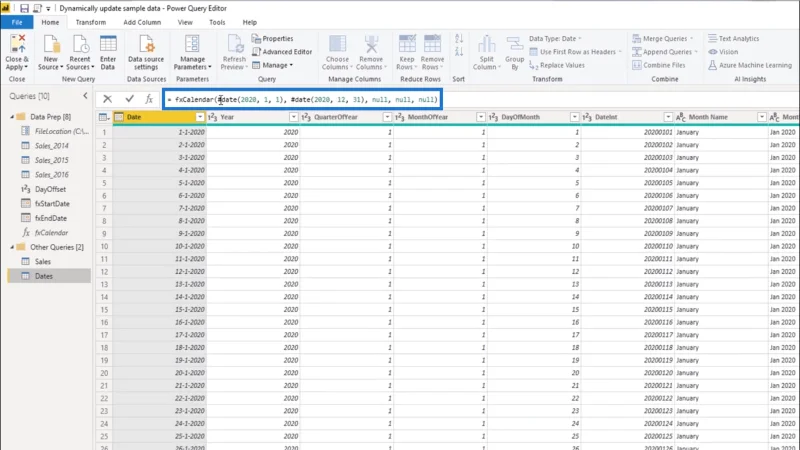Open Help tab

tap(249, 22)
